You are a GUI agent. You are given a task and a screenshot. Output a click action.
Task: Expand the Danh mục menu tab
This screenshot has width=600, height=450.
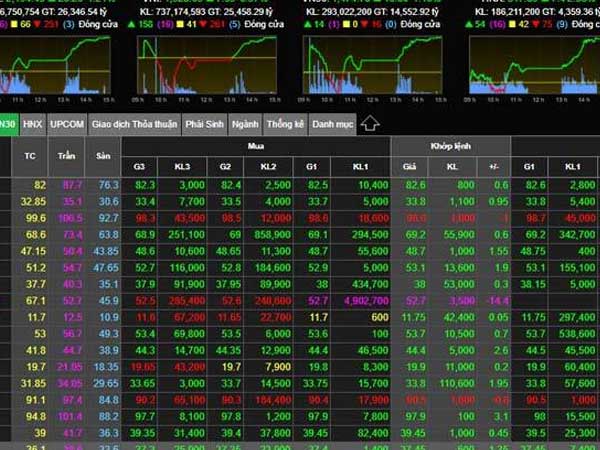[x=332, y=124]
